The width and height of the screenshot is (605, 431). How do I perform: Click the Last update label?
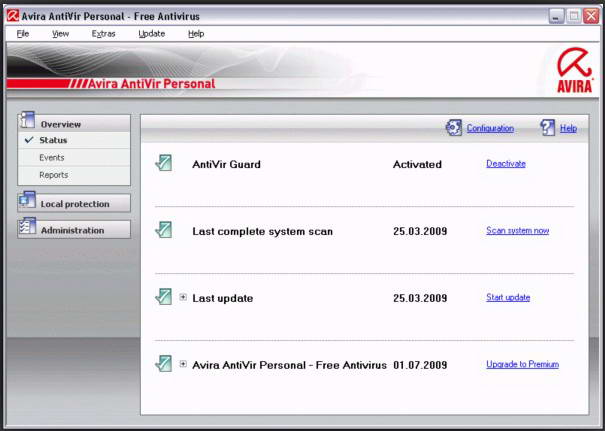point(223,298)
